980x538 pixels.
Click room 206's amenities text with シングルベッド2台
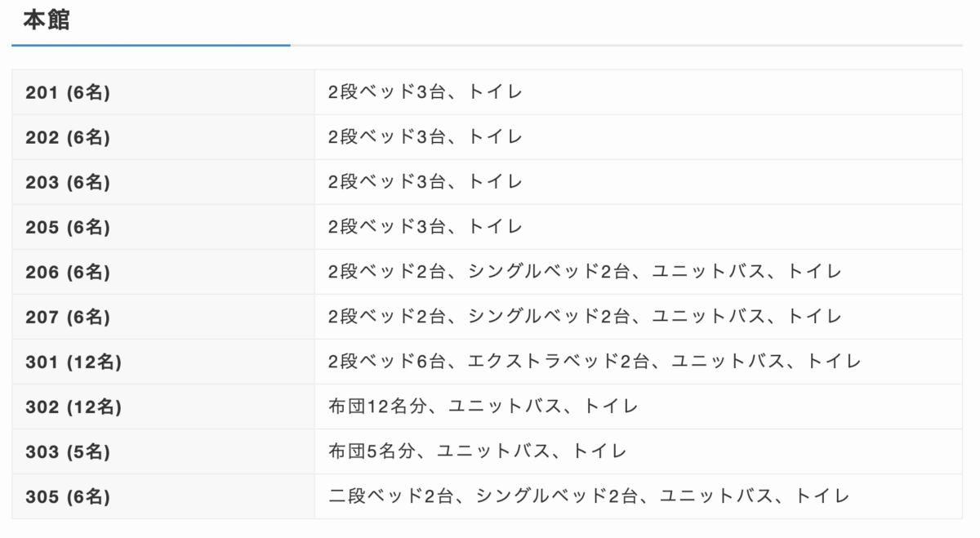(x=584, y=273)
